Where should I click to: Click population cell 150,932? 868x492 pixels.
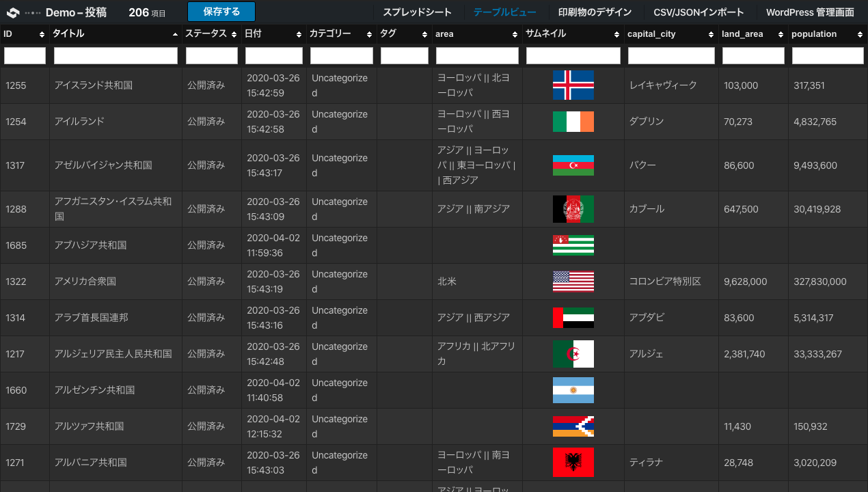(811, 426)
